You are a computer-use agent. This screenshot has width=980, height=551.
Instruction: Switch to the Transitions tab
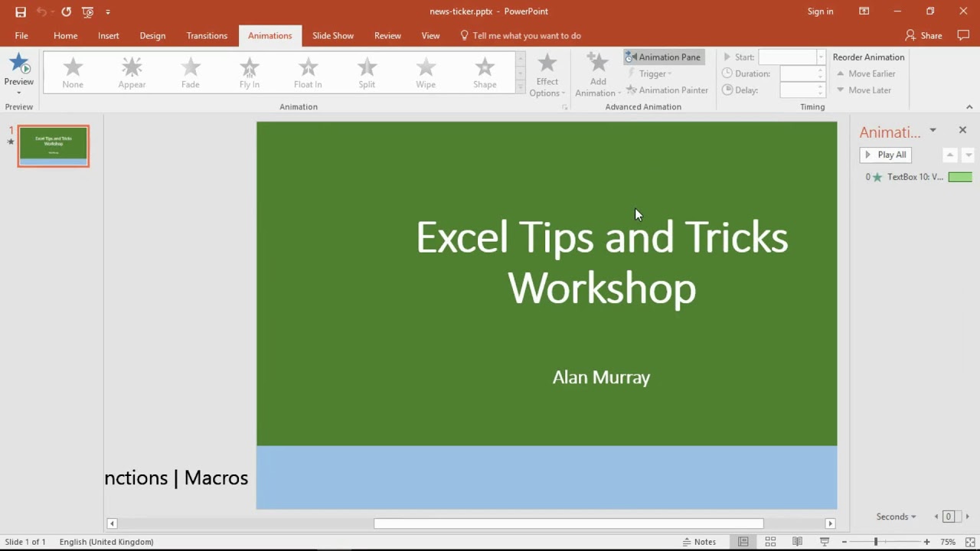tap(207, 36)
